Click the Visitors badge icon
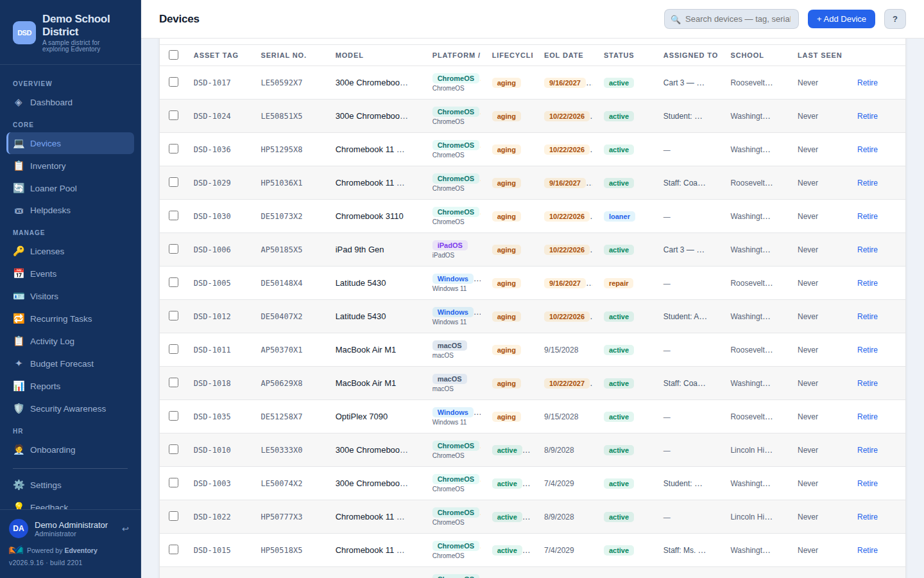The image size is (924, 578). coord(19,297)
